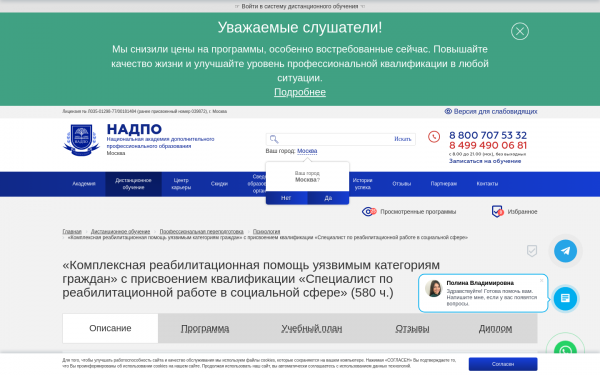Open Отзывы item in blue navigation bar
The height and width of the screenshot is (375, 600).
point(401,184)
